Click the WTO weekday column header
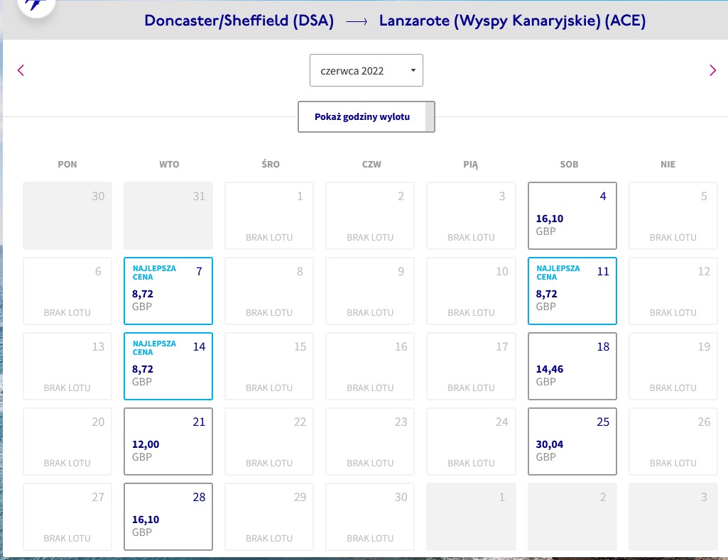728x560 pixels. pos(169,164)
